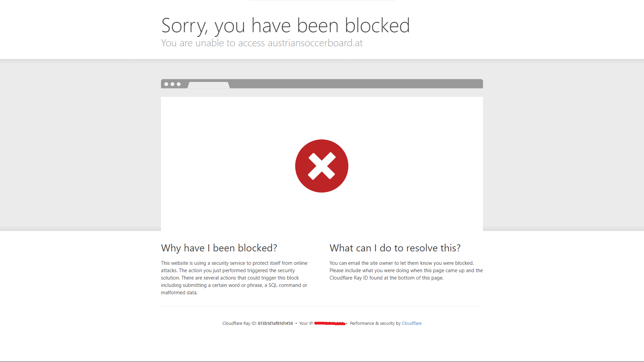644x362 pixels.
Task: Click the redacted red IP address
Action: (x=330, y=323)
